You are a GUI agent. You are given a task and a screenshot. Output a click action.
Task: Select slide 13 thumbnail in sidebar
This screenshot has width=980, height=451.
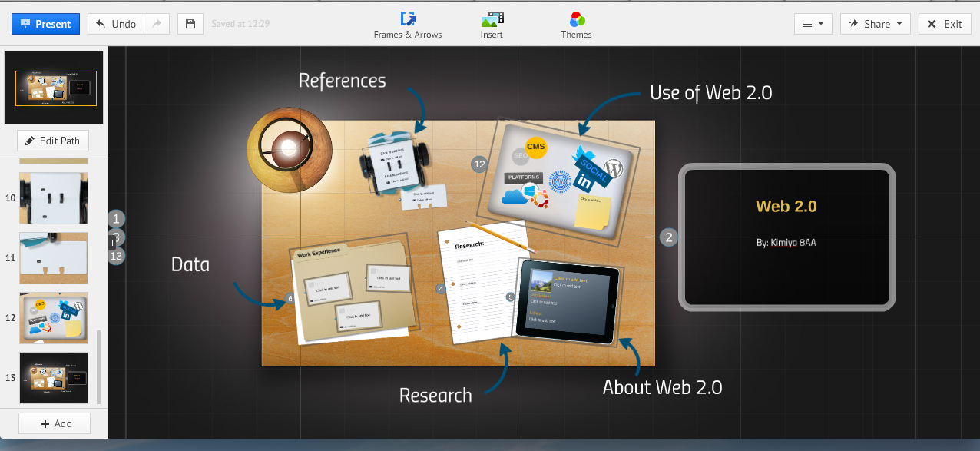pyautogui.click(x=54, y=377)
